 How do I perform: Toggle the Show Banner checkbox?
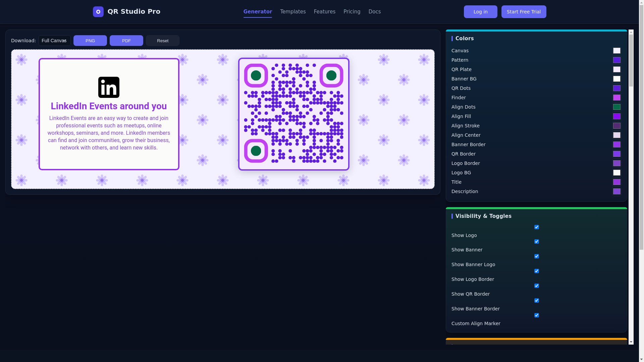pos(537,241)
